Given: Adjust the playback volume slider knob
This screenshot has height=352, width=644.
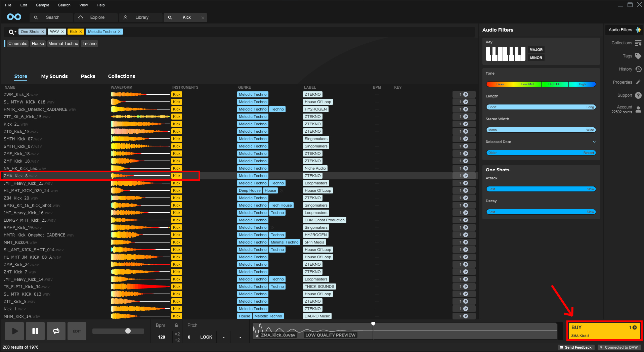Looking at the screenshot, I should (128, 331).
